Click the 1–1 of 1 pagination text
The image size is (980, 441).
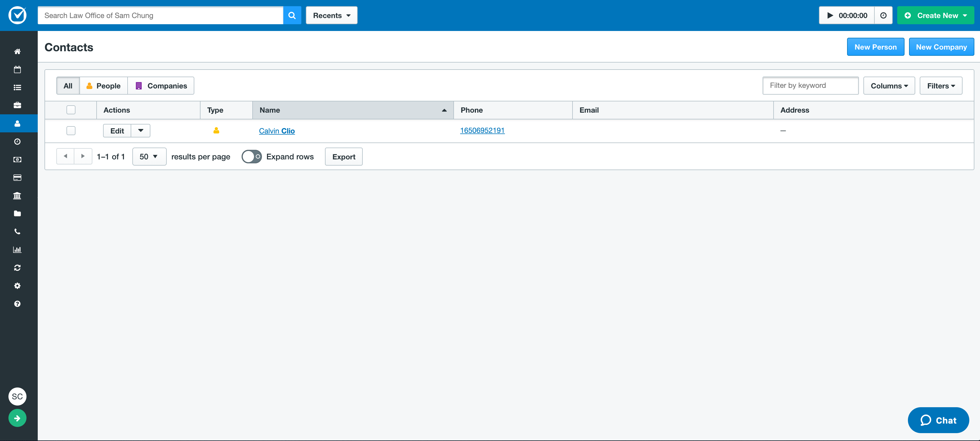coord(111,156)
